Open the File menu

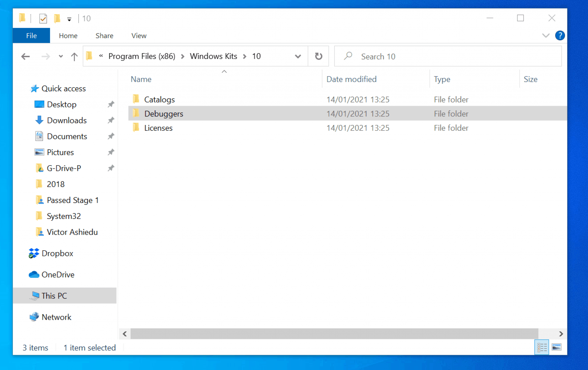[31, 35]
